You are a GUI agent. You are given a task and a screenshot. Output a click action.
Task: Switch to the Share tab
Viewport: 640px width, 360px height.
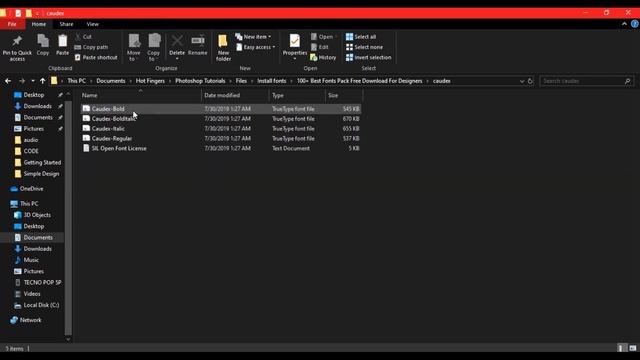pyautogui.click(x=66, y=24)
